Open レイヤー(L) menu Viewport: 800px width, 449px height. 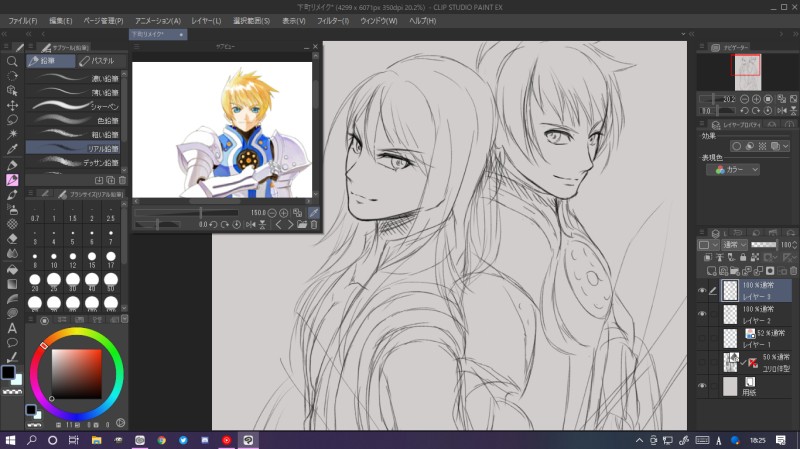click(206, 21)
